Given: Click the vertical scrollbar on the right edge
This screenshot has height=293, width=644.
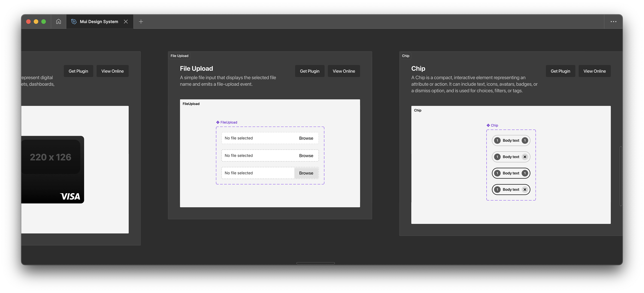Looking at the screenshot, I should coord(621,176).
